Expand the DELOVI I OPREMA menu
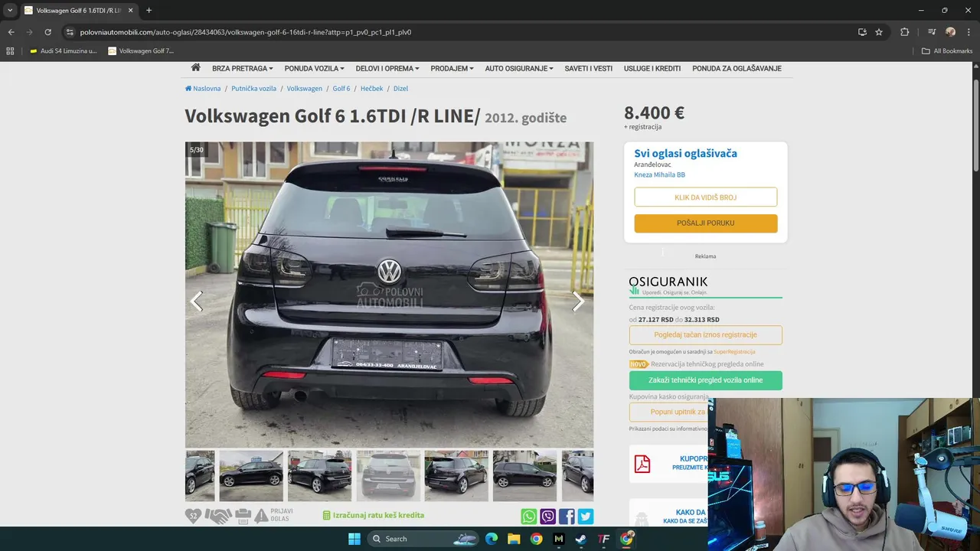This screenshot has height=551, width=980. (x=387, y=68)
